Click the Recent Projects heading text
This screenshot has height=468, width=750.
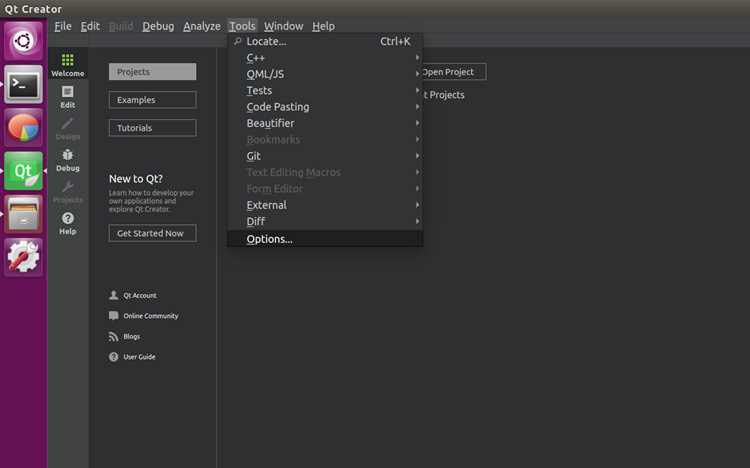[444, 95]
